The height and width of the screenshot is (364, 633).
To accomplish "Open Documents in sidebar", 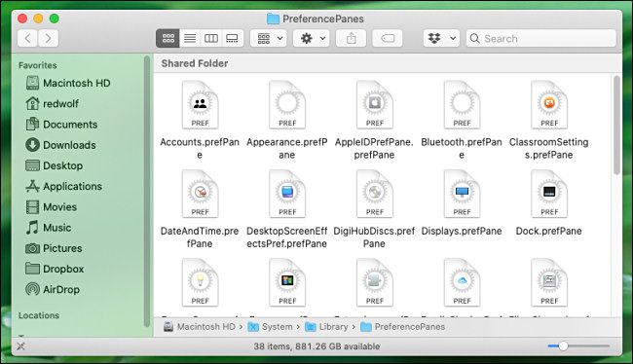I will tap(61, 125).
